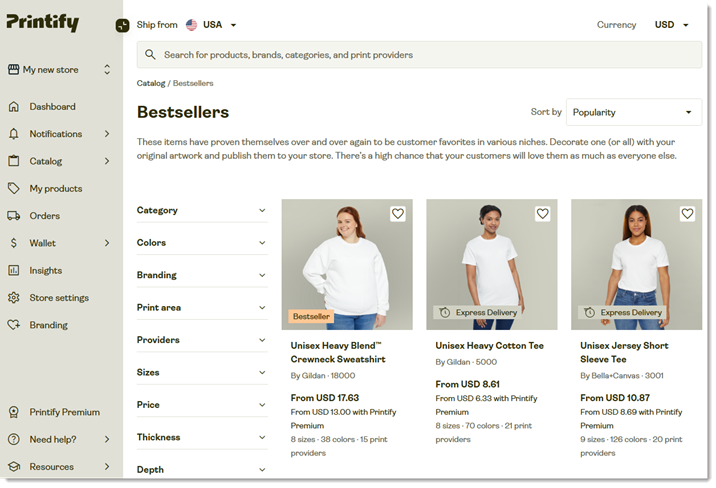Image resolution: width=716 pixels, height=488 pixels.
Task: Open Unisex Heavy Blend Crewneck Sweatshirt title
Action: click(x=338, y=352)
